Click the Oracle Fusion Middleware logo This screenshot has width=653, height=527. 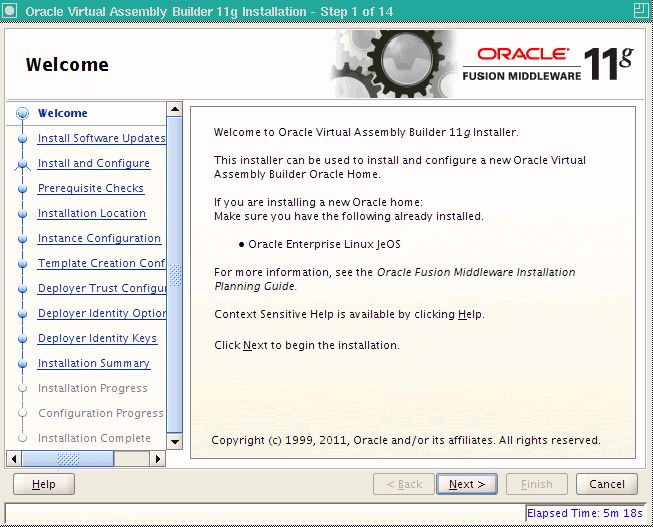548,64
